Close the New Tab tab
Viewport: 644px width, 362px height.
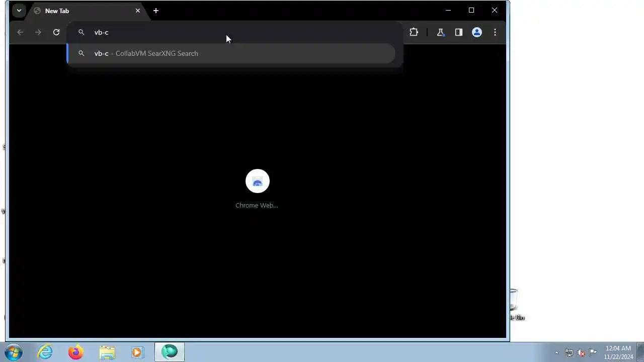(x=138, y=11)
